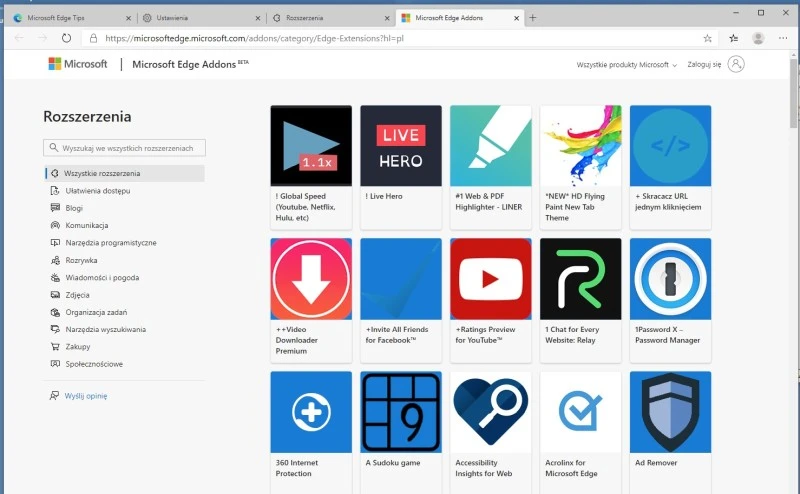Open the LINER highlighter extension icon
Viewport: 800px width, 494px height.
[x=490, y=145]
